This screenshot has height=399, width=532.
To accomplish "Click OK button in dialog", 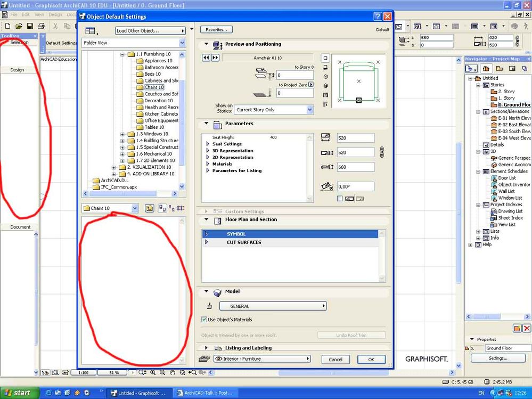I will tap(371, 359).
